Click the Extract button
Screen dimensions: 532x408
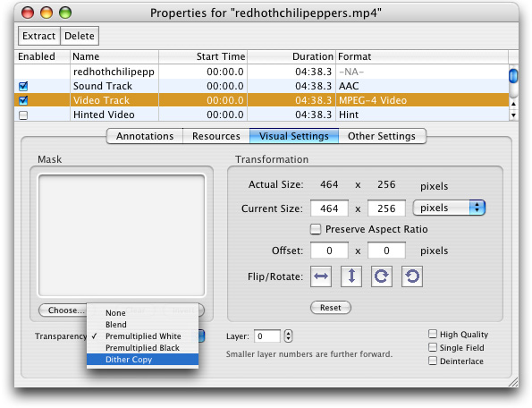(x=39, y=36)
